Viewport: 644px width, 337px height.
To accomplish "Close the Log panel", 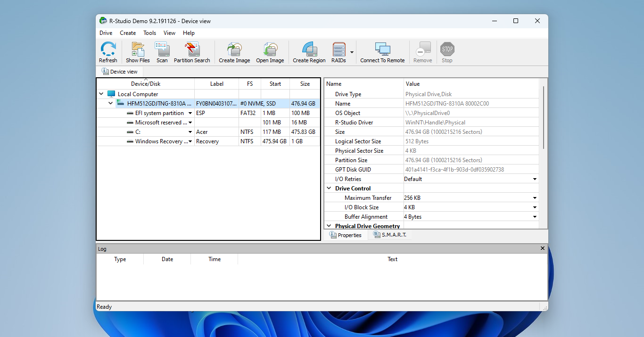I will point(542,248).
